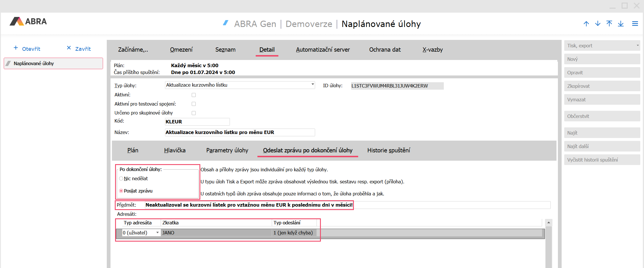Click the down arrow next record icon
Screen dimensions: 644x268
(x=598, y=24)
